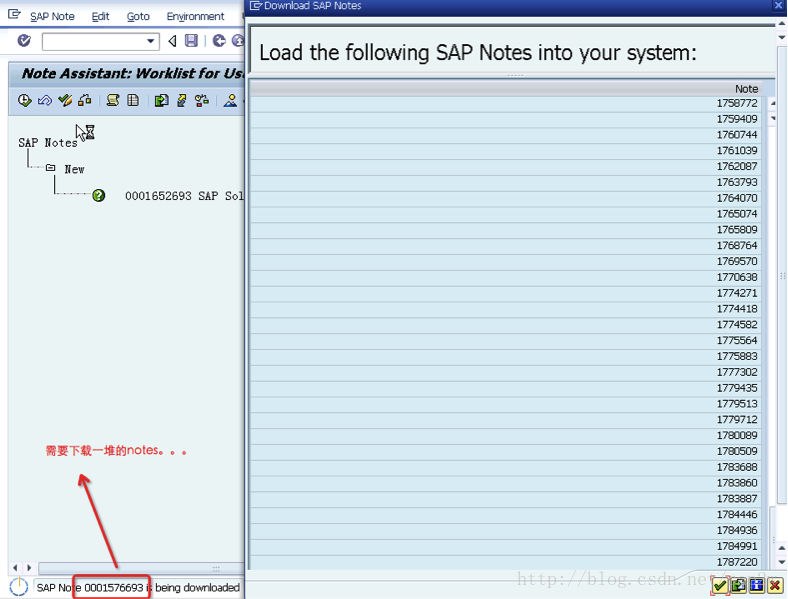Open the command field dropdown arrow
Viewport: 788px width, 599px height.
pyautogui.click(x=150, y=41)
